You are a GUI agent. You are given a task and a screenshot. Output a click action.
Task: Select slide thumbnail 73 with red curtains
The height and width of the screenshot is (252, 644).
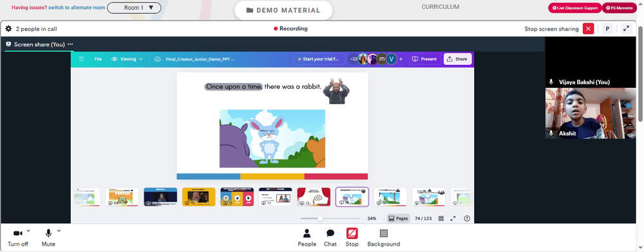pos(314,197)
